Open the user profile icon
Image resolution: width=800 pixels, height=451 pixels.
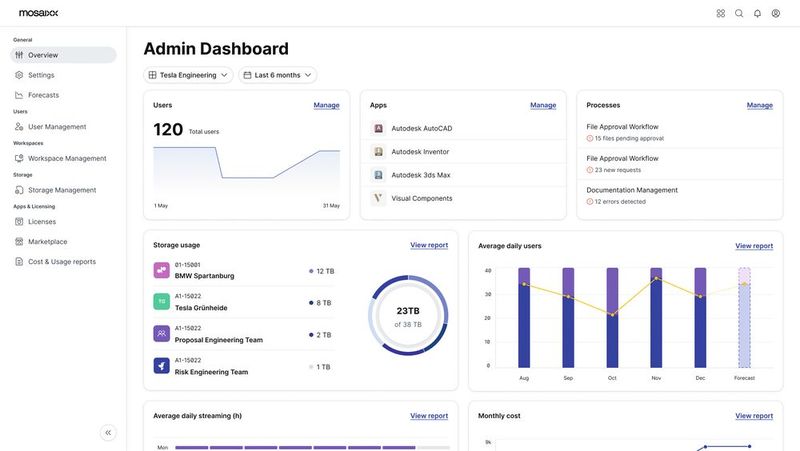(776, 13)
